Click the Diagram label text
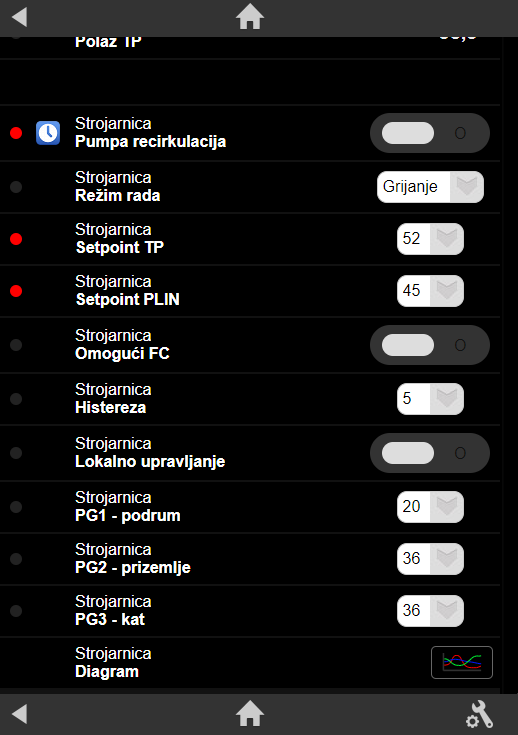Screen dimensions: 518x735 (x=107, y=672)
